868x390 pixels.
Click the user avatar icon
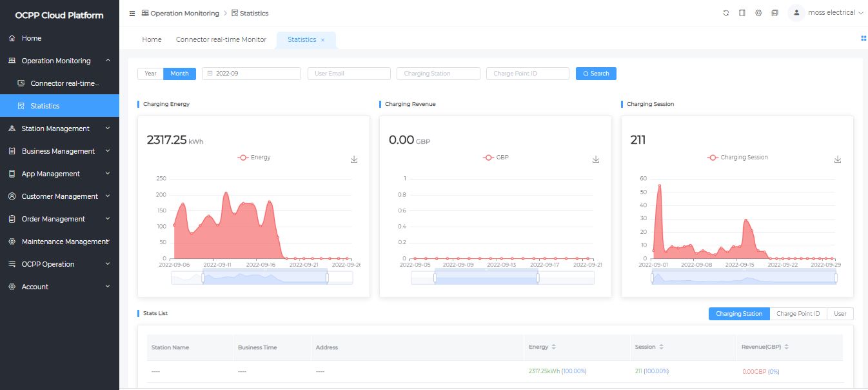point(796,13)
